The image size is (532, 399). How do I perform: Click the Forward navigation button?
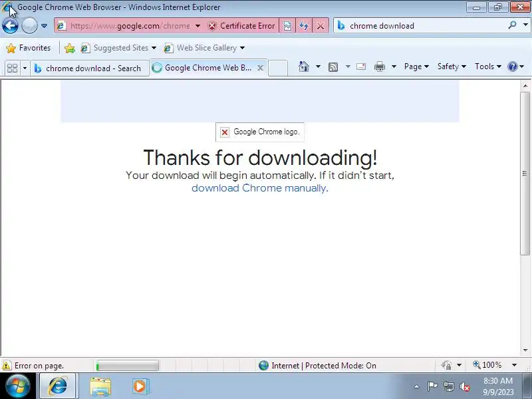point(29,26)
